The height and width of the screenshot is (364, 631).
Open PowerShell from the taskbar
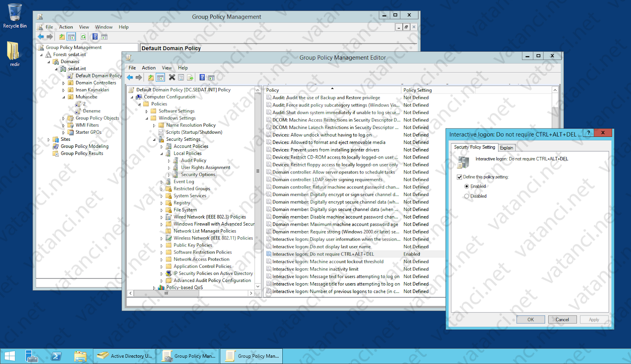pos(56,356)
